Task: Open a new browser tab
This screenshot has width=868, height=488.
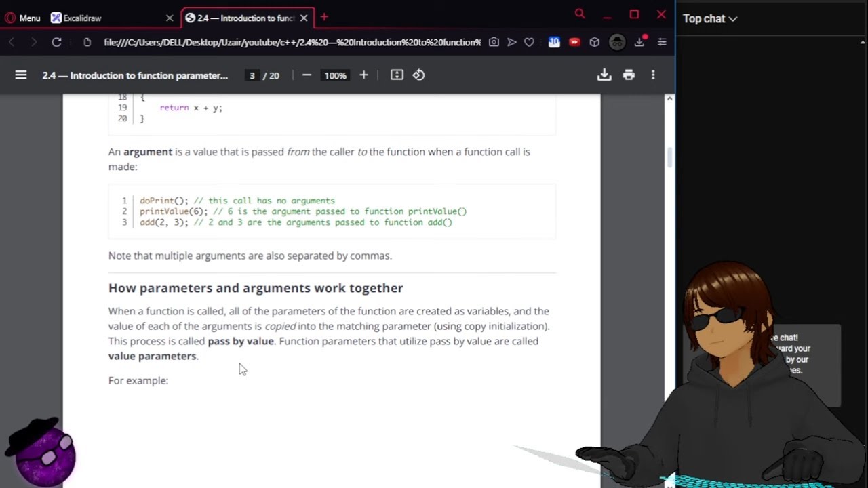Action: coord(324,17)
